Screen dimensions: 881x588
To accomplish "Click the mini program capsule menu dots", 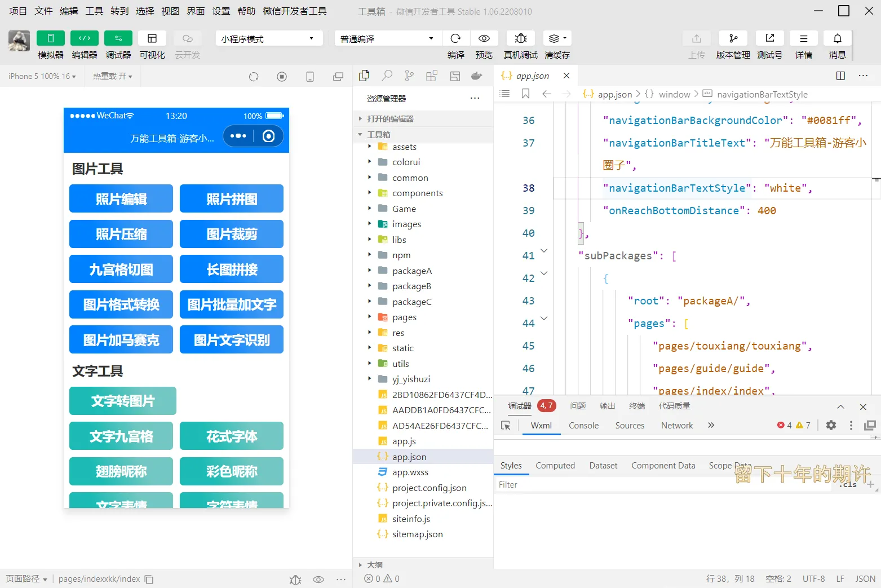I will (x=238, y=136).
